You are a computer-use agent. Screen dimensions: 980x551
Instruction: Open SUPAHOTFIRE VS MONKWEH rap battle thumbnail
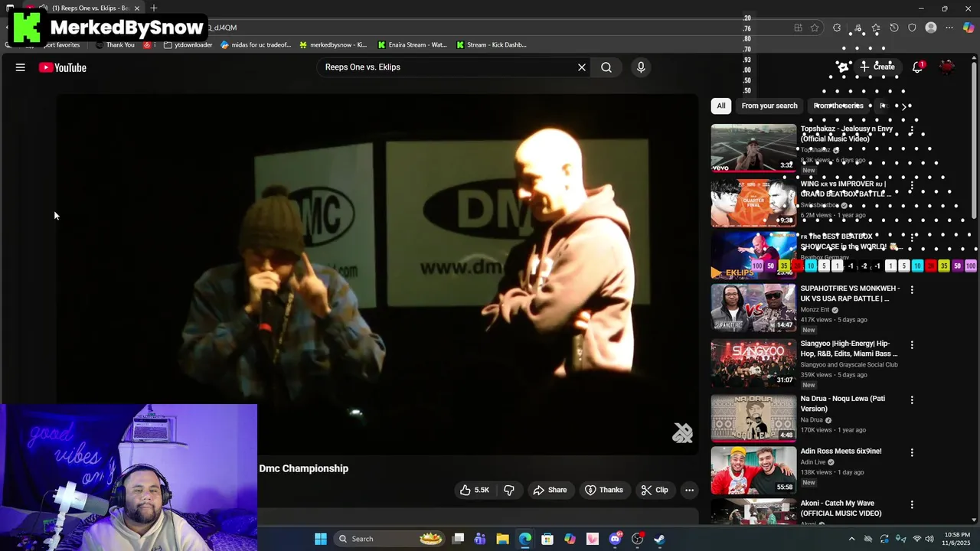[753, 308]
